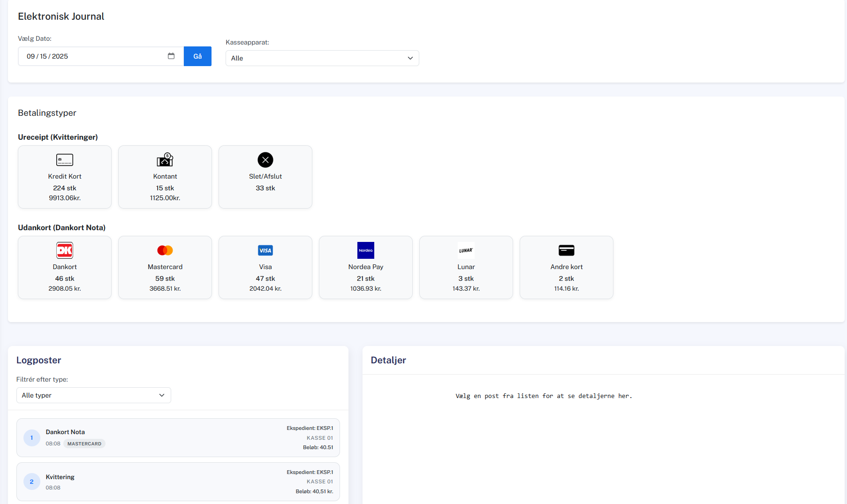Click the Dankort 2908.05 kr. amount
The width and height of the screenshot is (847, 504).
pos(65,288)
